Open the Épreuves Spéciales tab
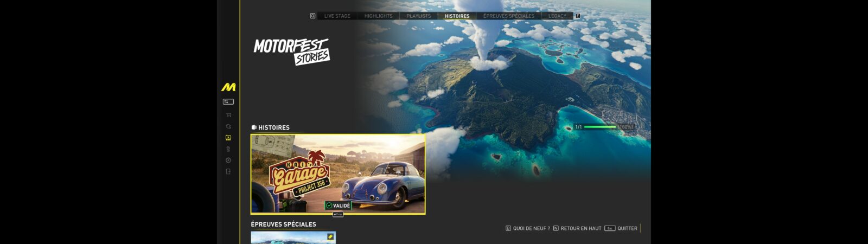 pyautogui.click(x=509, y=16)
